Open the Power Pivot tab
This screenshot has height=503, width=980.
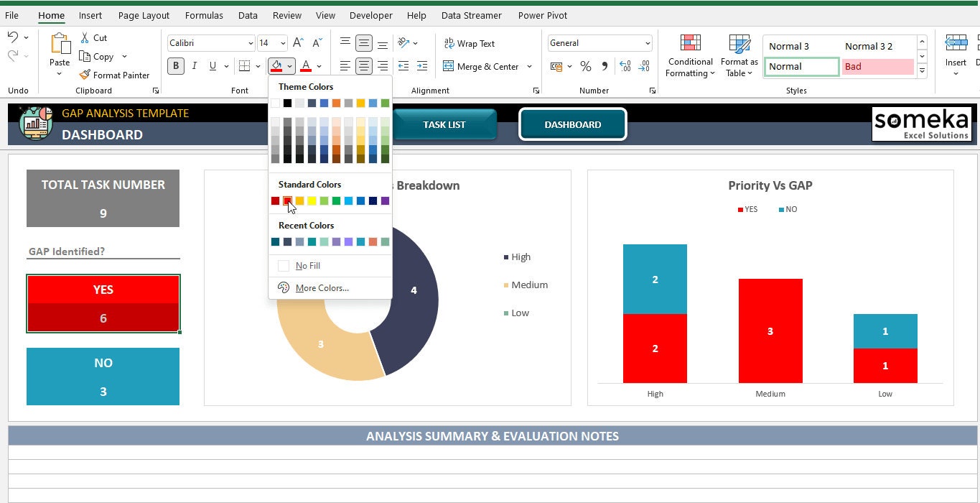coord(543,15)
